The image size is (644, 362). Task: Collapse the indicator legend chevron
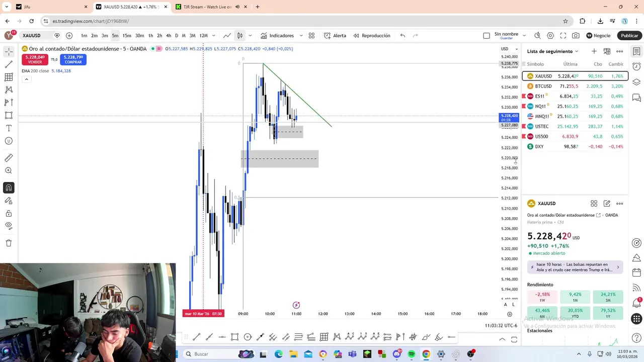point(26,79)
